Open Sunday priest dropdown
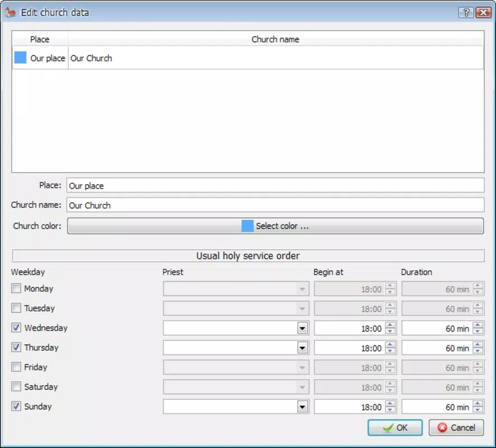This screenshot has width=496, height=448. [302, 407]
